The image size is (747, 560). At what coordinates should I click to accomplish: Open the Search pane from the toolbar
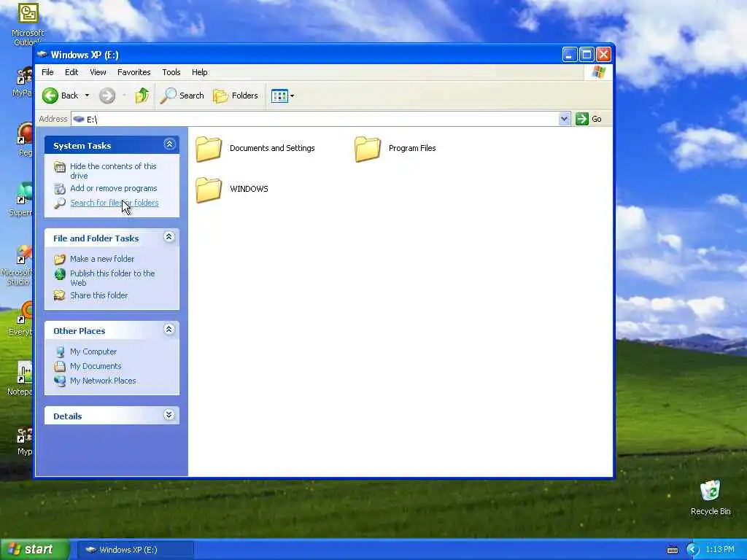[182, 96]
